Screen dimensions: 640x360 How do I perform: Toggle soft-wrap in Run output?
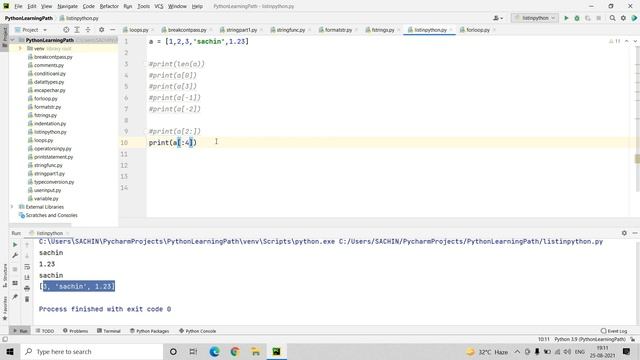click(27, 267)
